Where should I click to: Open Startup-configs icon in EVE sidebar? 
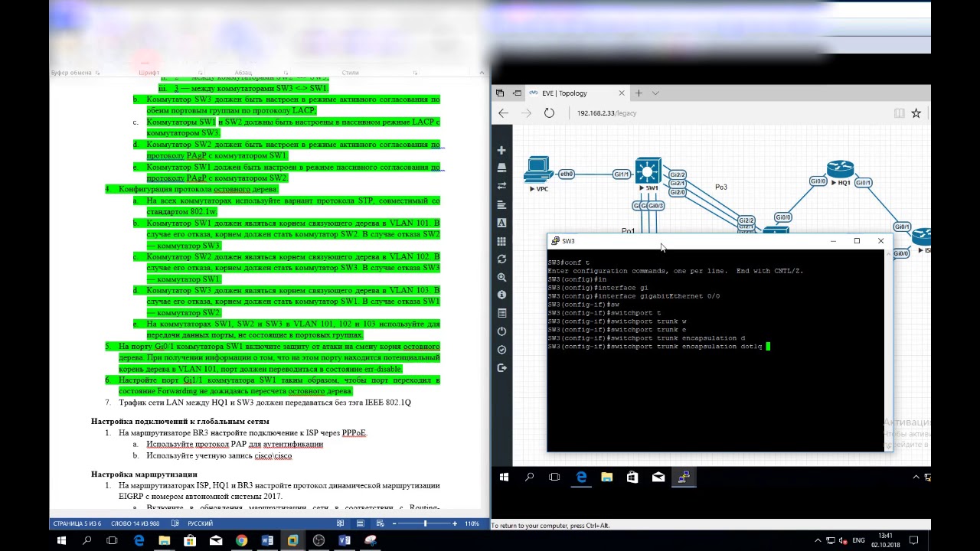[x=501, y=204]
